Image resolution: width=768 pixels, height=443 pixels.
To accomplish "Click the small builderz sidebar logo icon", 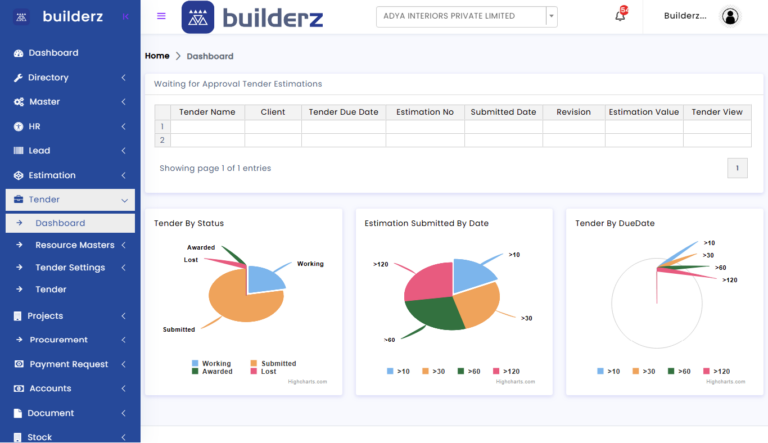I will (x=21, y=17).
